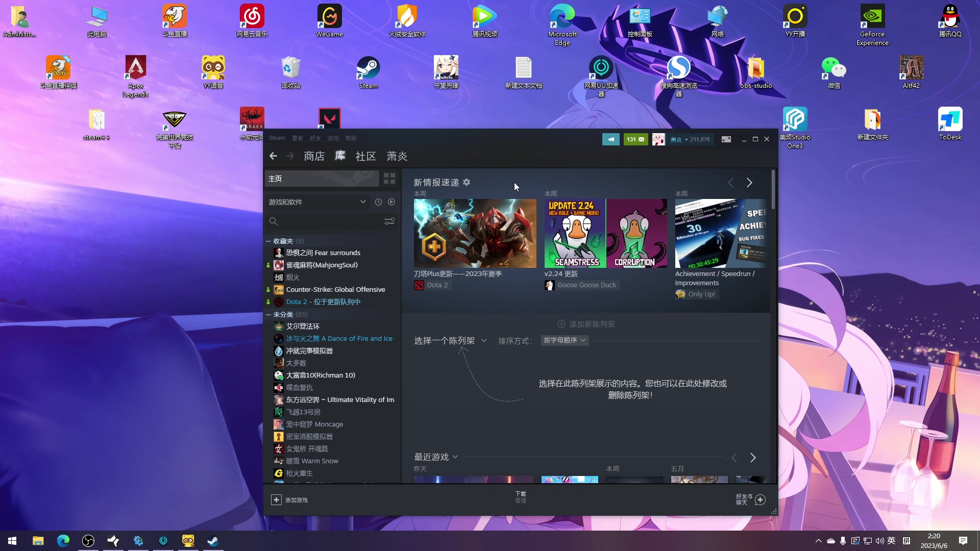Open downloads via 下载管理

tap(521, 496)
